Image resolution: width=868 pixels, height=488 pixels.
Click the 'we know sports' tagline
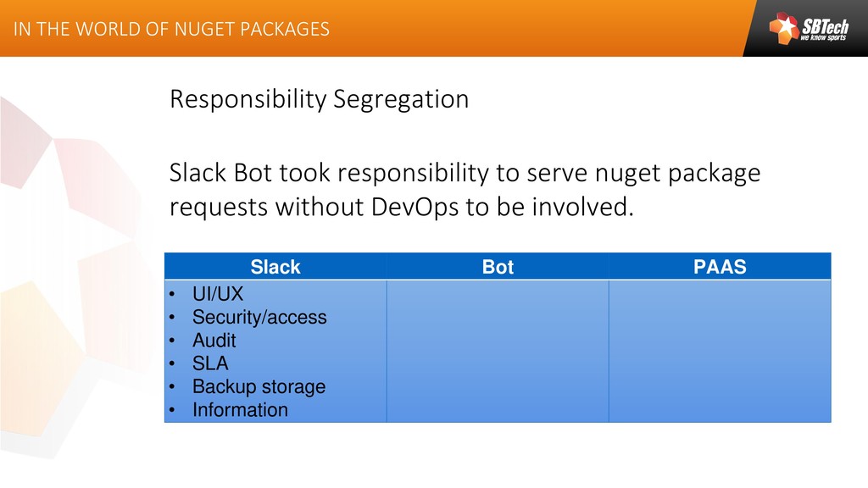pyautogui.click(x=824, y=38)
